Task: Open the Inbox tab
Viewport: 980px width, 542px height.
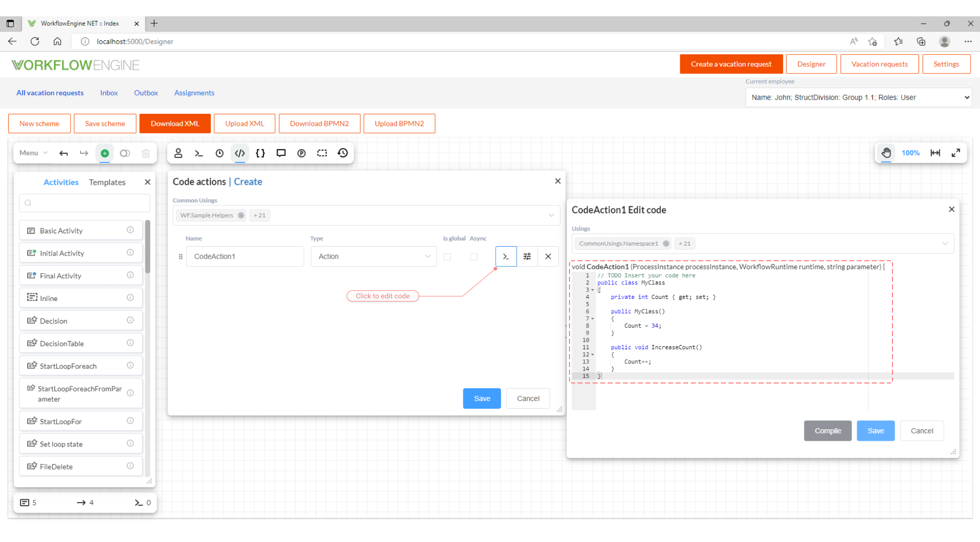Action: click(x=109, y=93)
